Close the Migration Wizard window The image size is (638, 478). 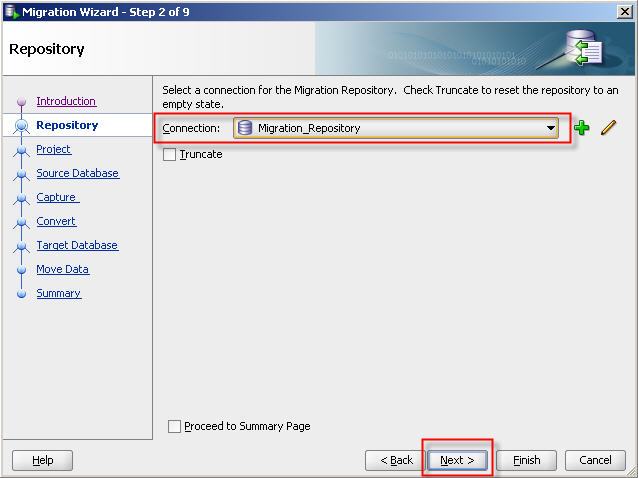click(625, 12)
